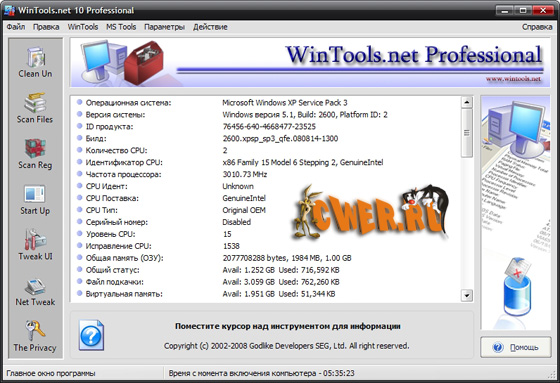This screenshot has height=383, width=560.
Task: Click the blue question mark info icon
Action: (x=91, y=335)
